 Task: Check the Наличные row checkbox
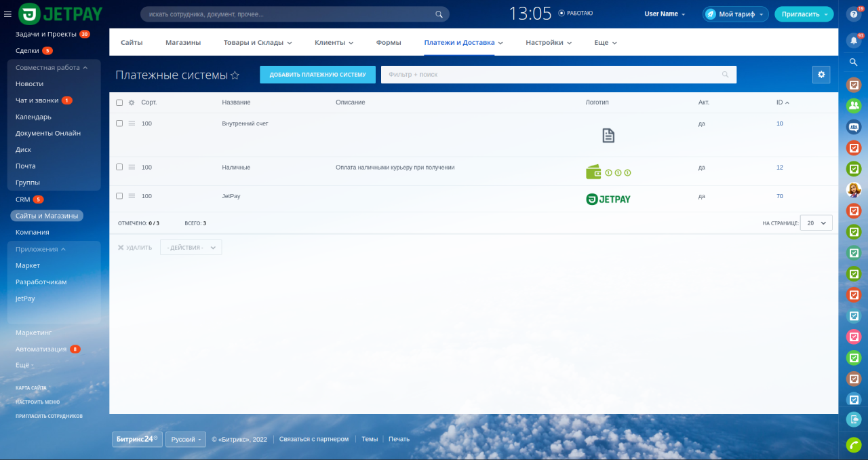point(119,167)
